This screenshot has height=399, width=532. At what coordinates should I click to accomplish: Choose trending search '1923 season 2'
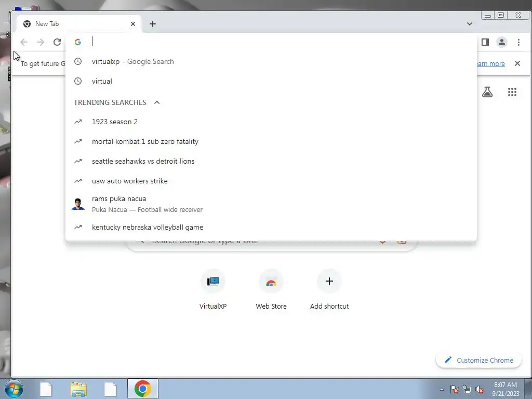(271, 122)
